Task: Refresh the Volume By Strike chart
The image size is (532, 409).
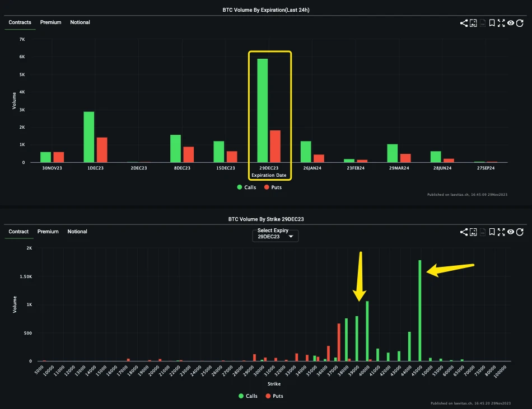Action: pos(520,232)
